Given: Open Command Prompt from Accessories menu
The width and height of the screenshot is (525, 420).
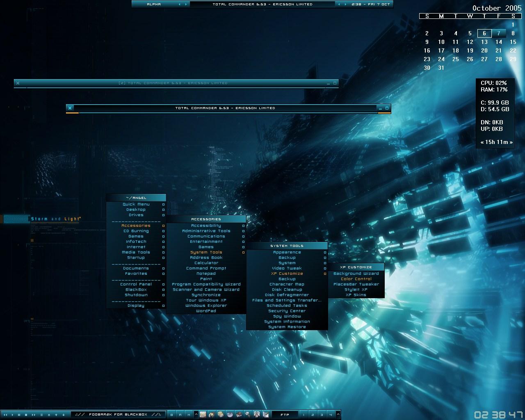Looking at the screenshot, I should point(206,268).
